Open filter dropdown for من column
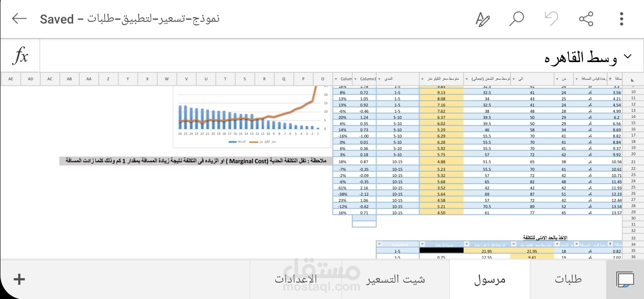644x299 pixels. (557, 79)
